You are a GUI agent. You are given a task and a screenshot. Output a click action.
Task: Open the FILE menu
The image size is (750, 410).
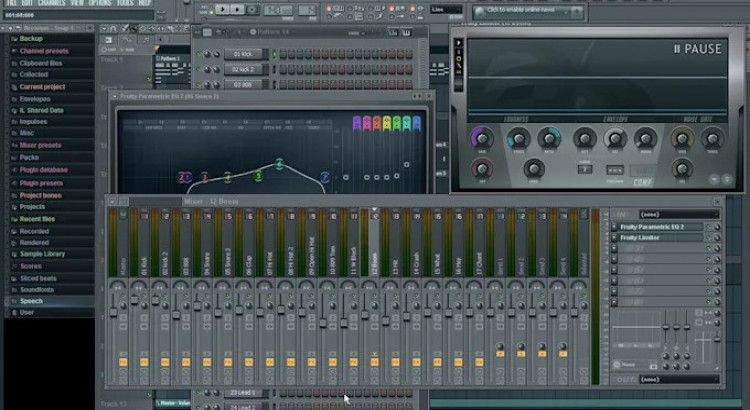[x=11, y=4]
